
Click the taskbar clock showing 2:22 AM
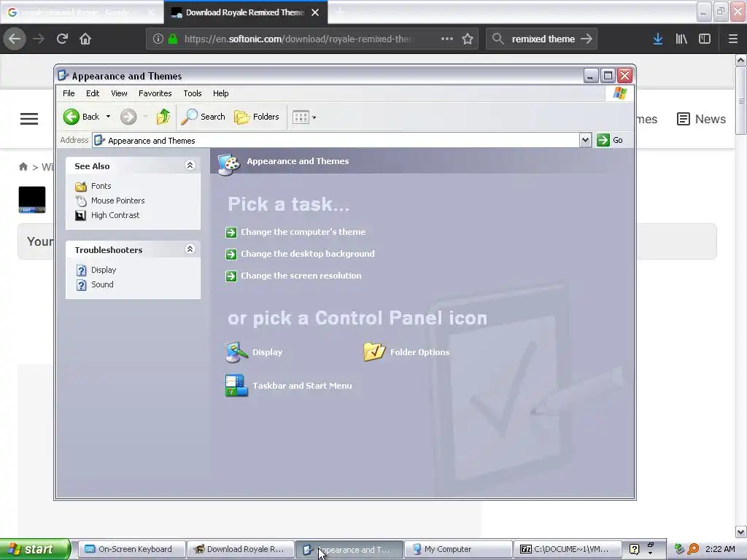[x=720, y=549]
